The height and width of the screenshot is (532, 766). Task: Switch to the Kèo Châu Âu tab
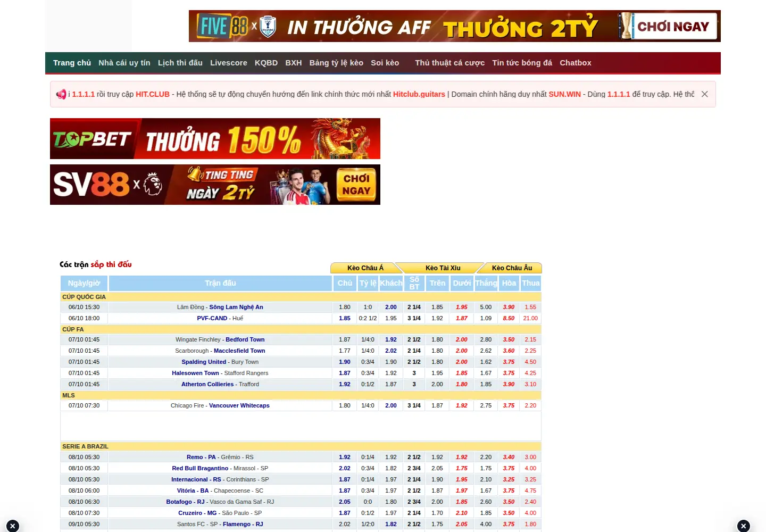click(512, 268)
